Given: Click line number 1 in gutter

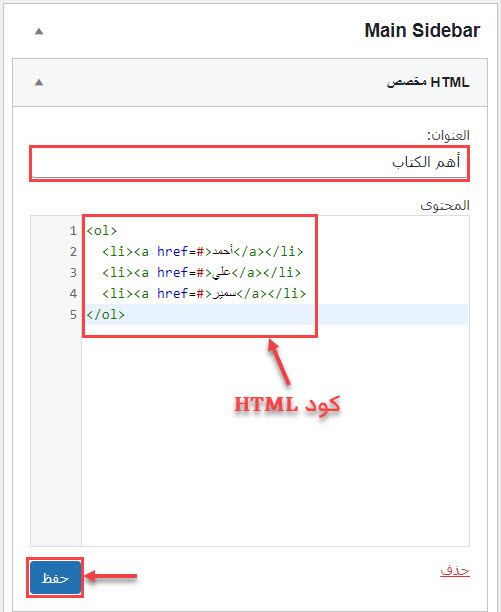Looking at the screenshot, I should pos(73,231).
